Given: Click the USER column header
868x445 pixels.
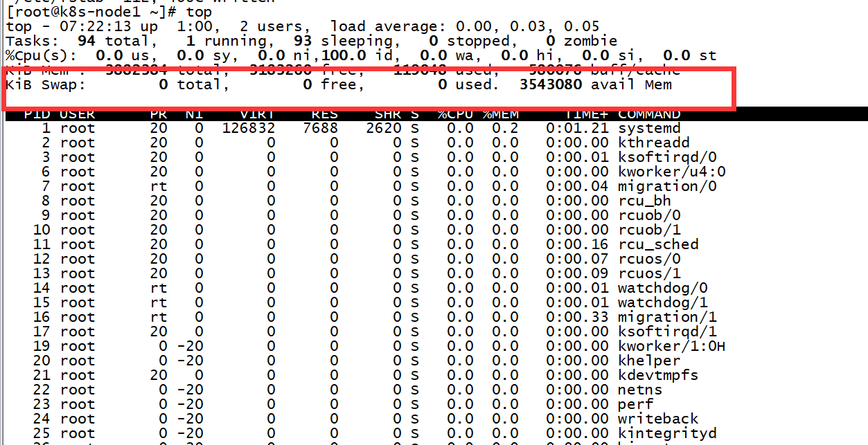Looking at the screenshot, I should (x=77, y=113).
